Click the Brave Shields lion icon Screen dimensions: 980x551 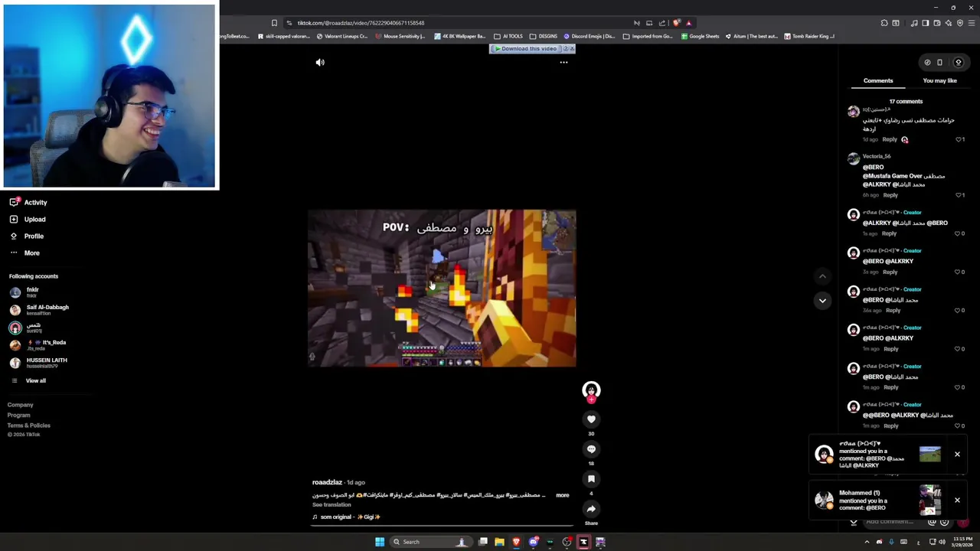[x=676, y=23]
